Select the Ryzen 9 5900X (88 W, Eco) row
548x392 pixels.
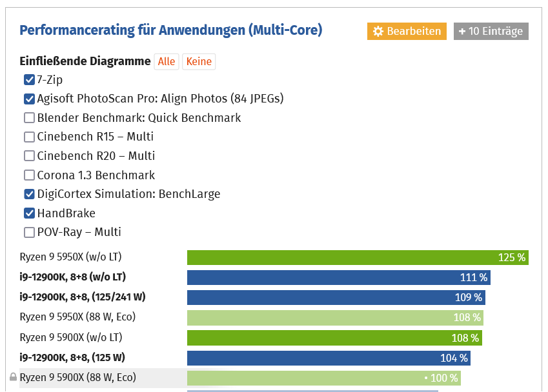click(239, 378)
